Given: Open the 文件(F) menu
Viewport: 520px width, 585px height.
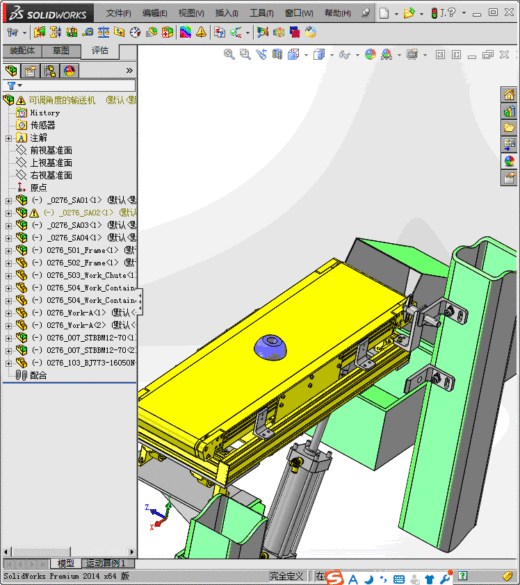Looking at the screenshot, I should point(118,13).
